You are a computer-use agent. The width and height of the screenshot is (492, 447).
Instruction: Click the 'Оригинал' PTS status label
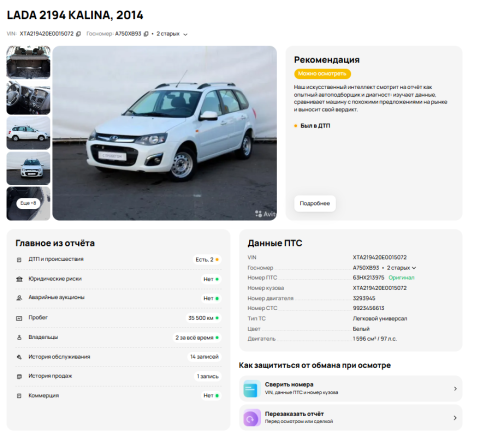(401, 278)
